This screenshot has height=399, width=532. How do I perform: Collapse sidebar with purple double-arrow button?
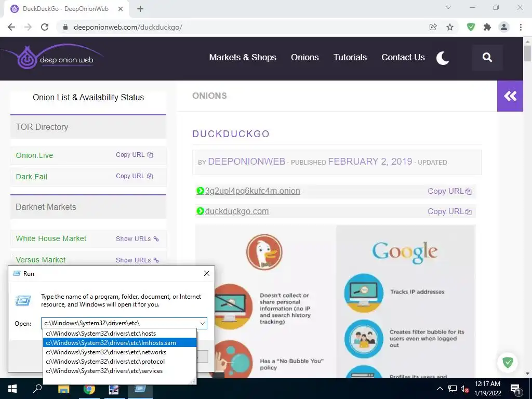tap(510, 96)
